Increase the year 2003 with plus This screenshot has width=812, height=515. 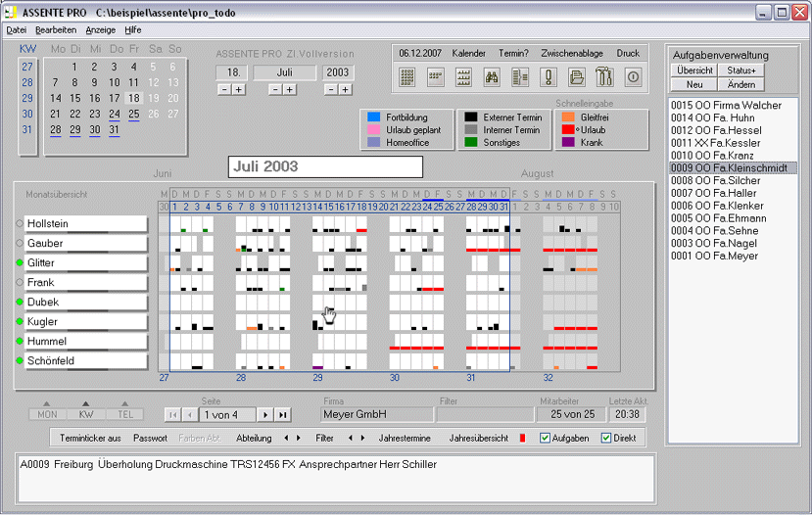(x=345, y=89)
